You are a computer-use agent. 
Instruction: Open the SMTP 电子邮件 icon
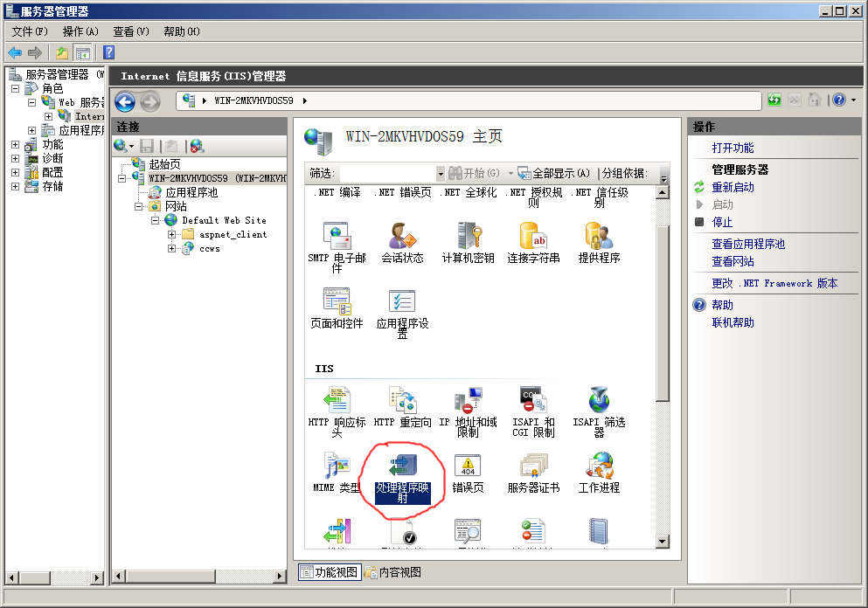pyautogui.click(x=337, y=237)
